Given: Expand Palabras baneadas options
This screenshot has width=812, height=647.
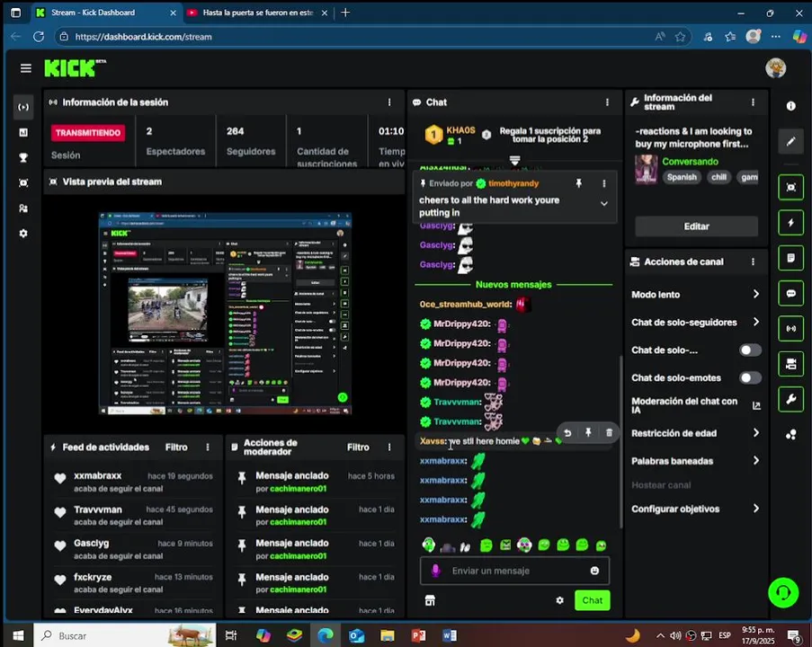Looking at the screenshot, I should [x=695, y=461].
